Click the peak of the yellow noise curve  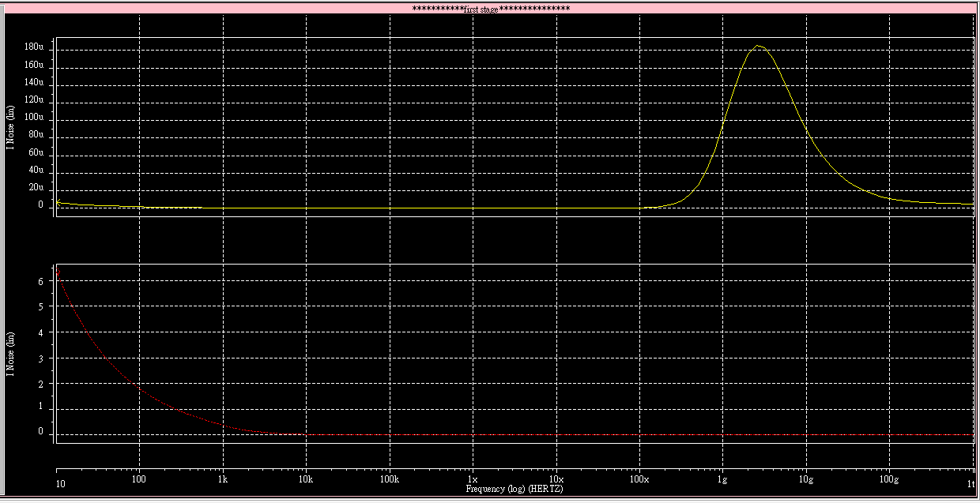click(x=758, y=46)
